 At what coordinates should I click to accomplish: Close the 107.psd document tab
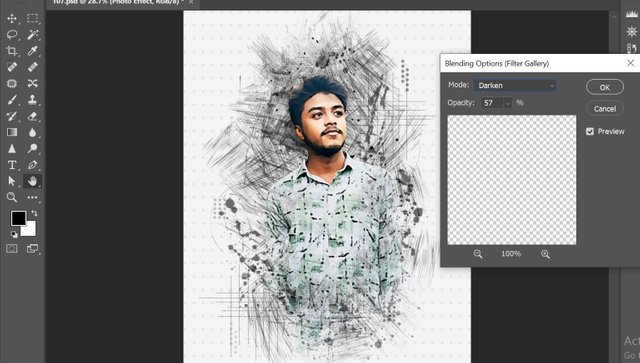[191, 2]
